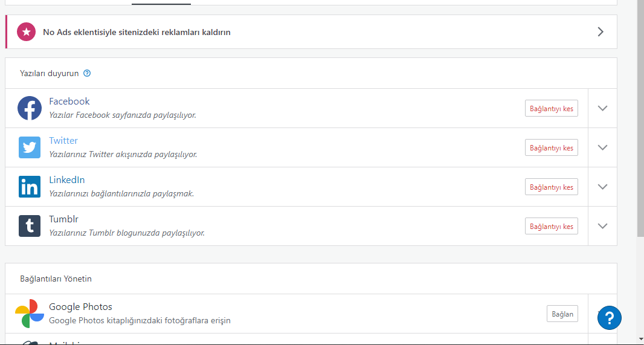Screen dimensions: 644x345
Task: Disconnect Twitter with Bağlantıyı kes
Action: coord(551,147)
